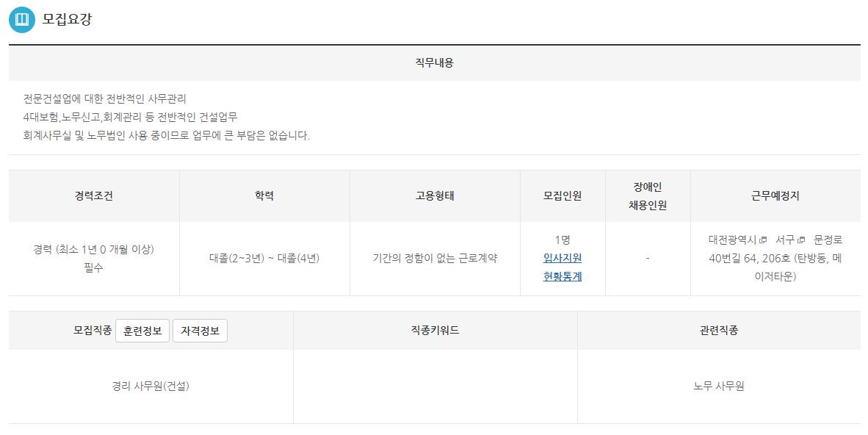Click the 자격정보 button
Screen dimensions: 868x435
[200, 331]
